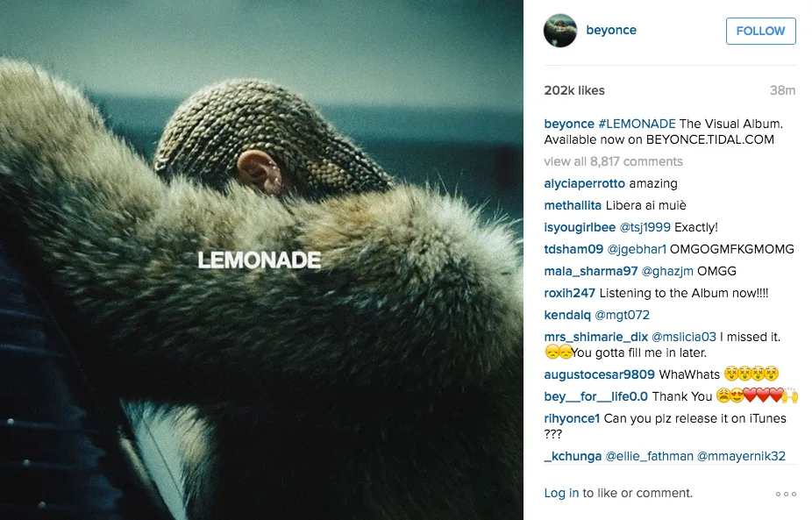Click the @tsj1999 mention
This screenshot has height=520, width=812.
[645, 227]
